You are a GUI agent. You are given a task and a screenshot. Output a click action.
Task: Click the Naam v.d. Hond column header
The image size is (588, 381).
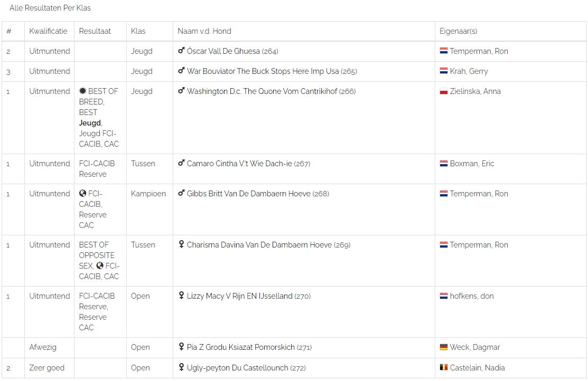click(x=204, y=31)
